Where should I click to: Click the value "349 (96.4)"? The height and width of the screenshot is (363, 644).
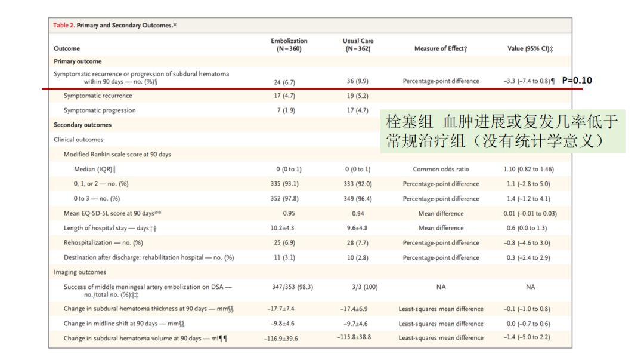(x=357, y=199)
